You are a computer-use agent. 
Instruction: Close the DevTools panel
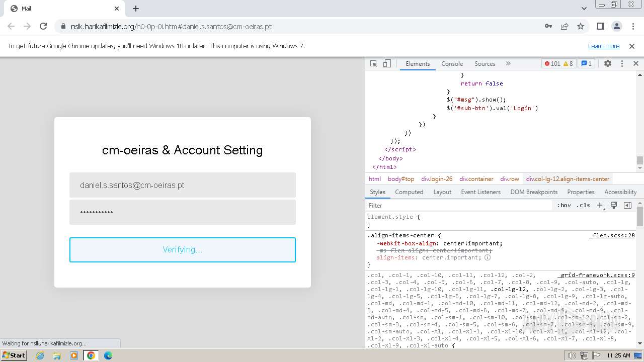[635, 64]
